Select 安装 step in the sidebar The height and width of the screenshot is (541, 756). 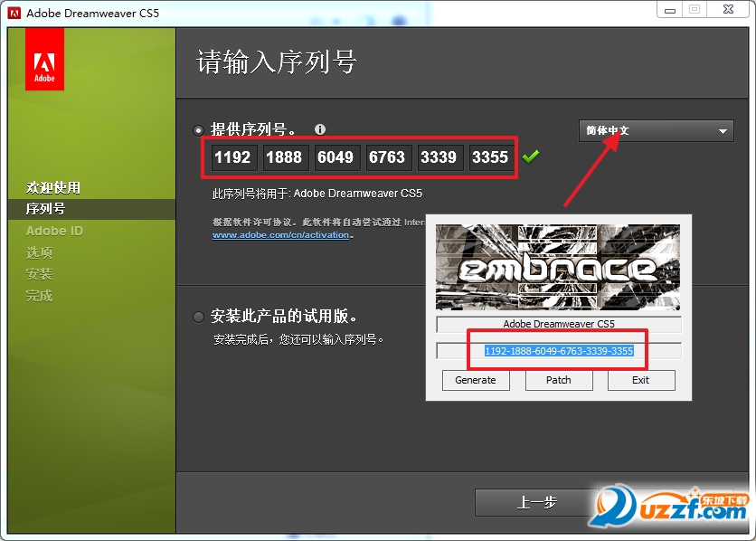tap(39, 274)
